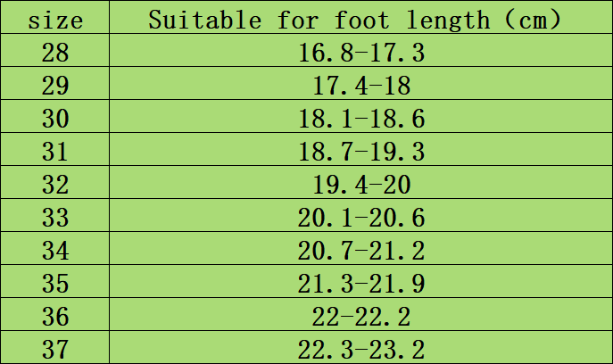Select the size 31 cell
This screenshot has width=613, height=364.
click(55, 152)
